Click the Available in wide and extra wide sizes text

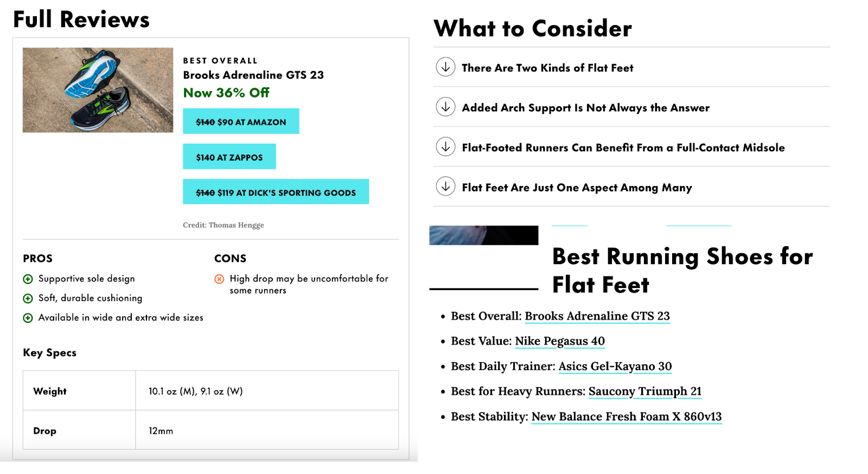(121, 318)
